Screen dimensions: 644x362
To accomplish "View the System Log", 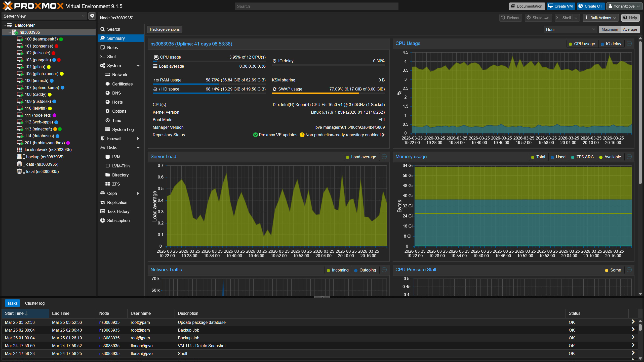I will 123,129.
